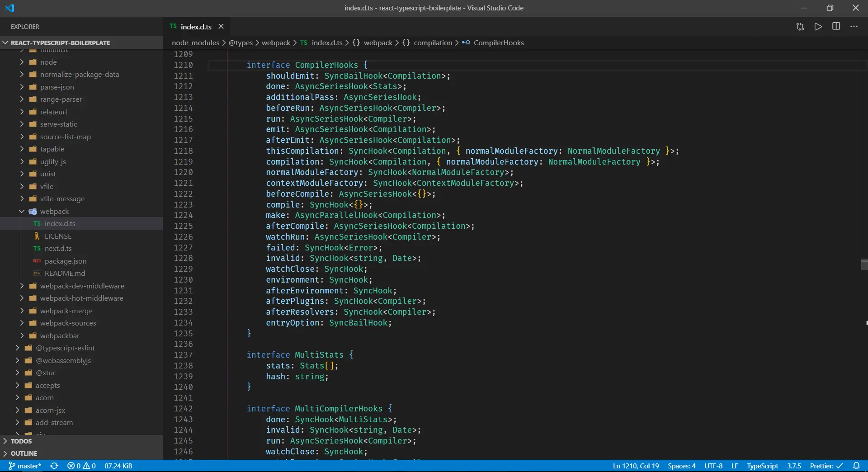Open README.md file
Image resolution: width=868 pixels, height=472 pixels.
coord(81,274)
